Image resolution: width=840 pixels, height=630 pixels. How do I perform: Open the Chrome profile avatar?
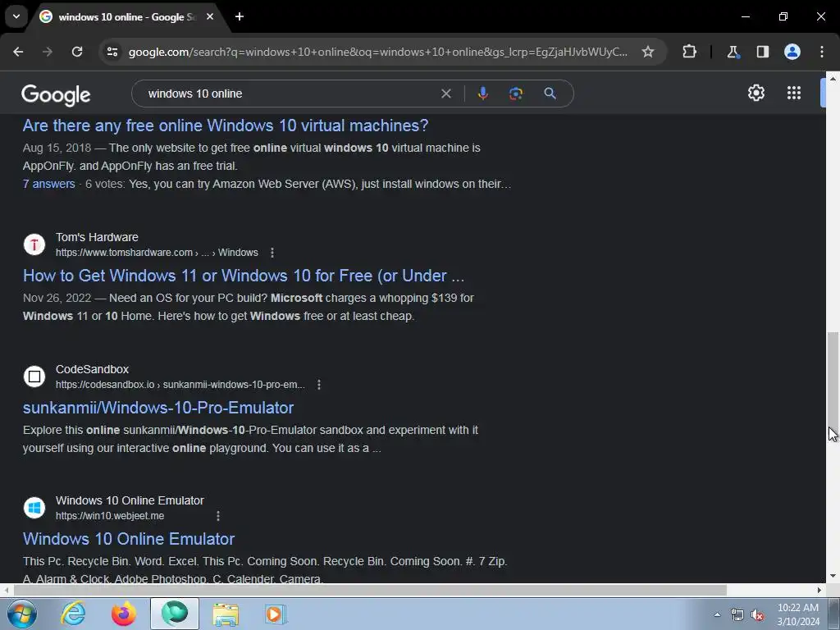[792, 52]
